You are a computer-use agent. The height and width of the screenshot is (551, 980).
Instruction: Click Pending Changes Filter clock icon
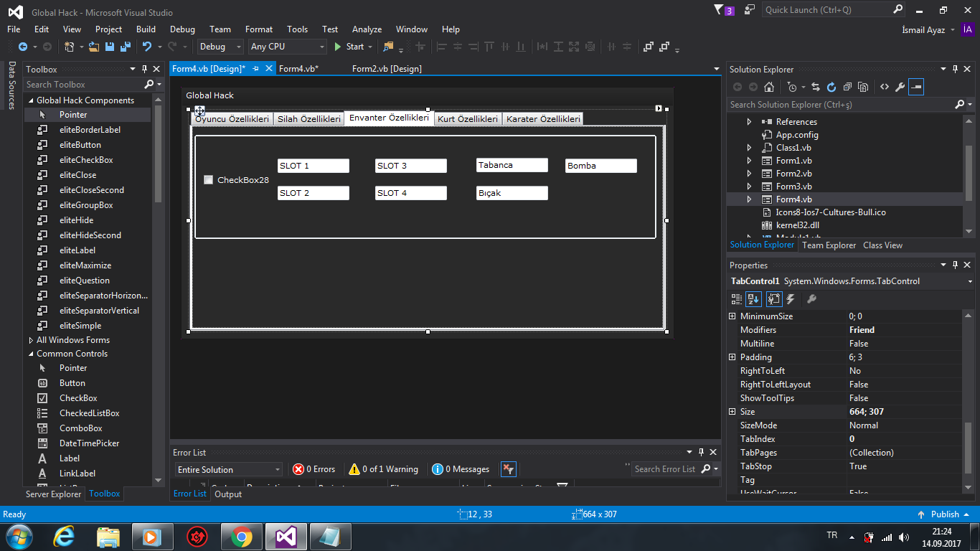[792, 87]
